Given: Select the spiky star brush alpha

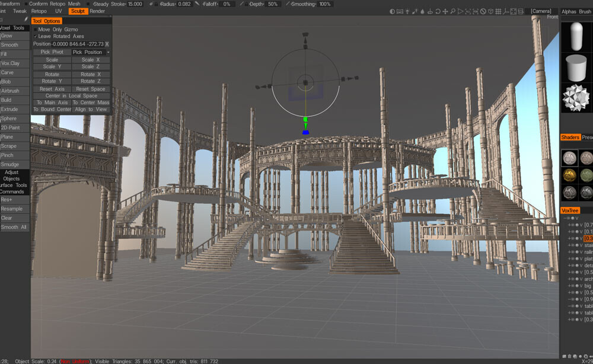Looking at the screenshot, I should (x=576, y=98).
